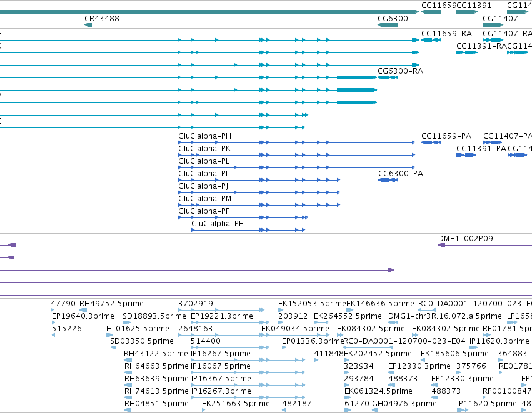
Task: Select EST SD03350.5prime
Action: [x=113, y=347]
